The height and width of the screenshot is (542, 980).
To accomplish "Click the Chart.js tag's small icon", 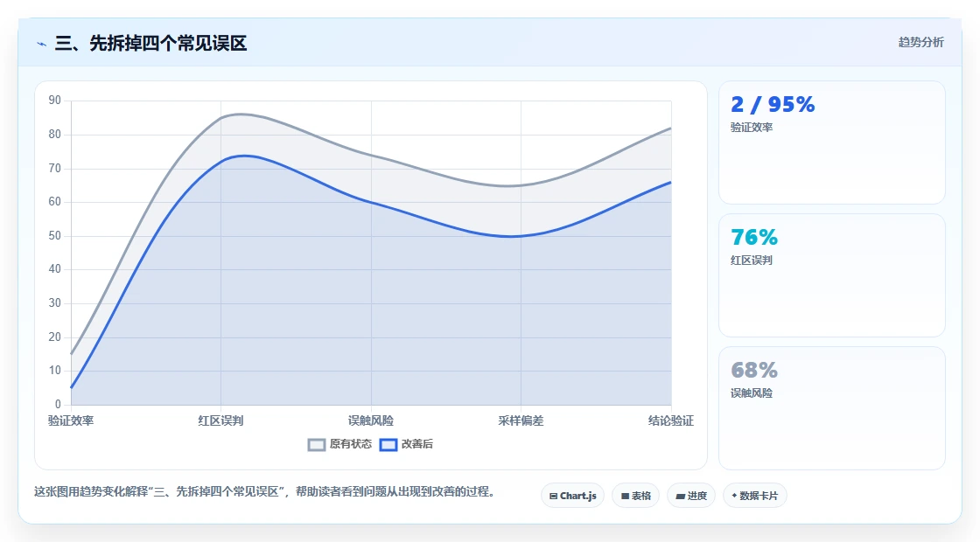I will point(553,497).
